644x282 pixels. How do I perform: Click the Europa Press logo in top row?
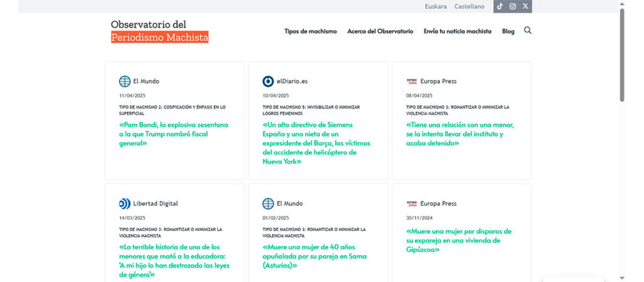(x=412, y=81)
